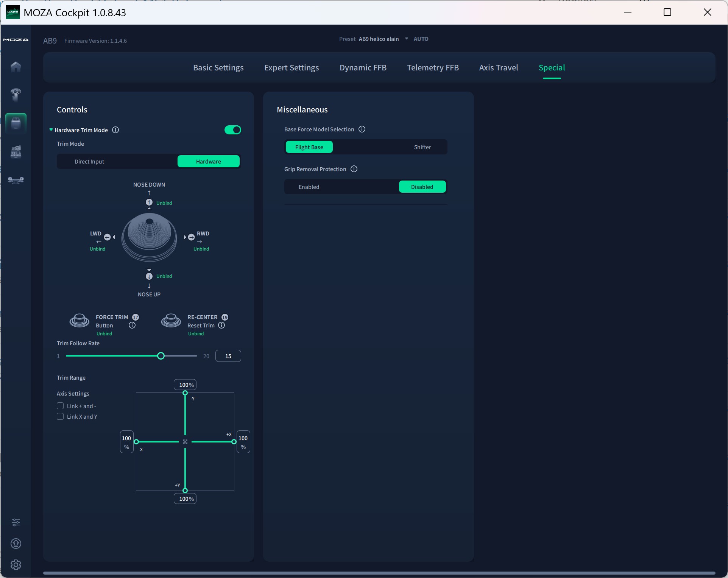Switch to Dynamic FFB tab
Viewport: 728px width, 578px height.
pos(363,67)
